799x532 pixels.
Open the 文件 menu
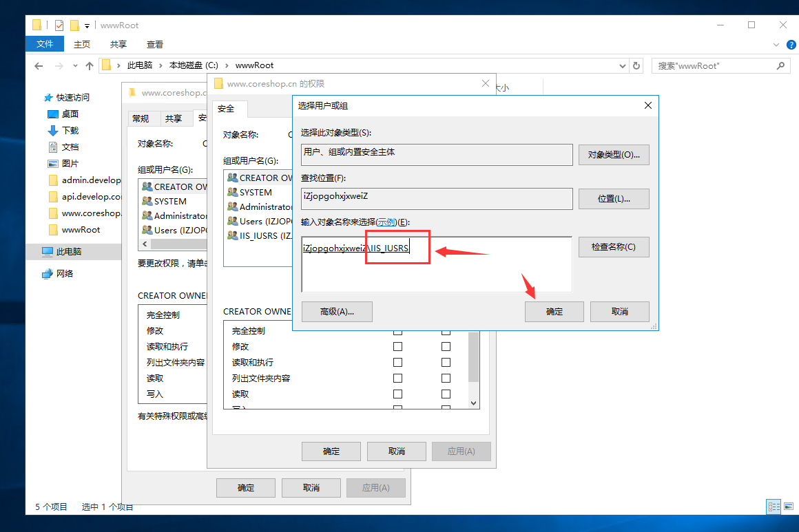click(x=45, y=44)
